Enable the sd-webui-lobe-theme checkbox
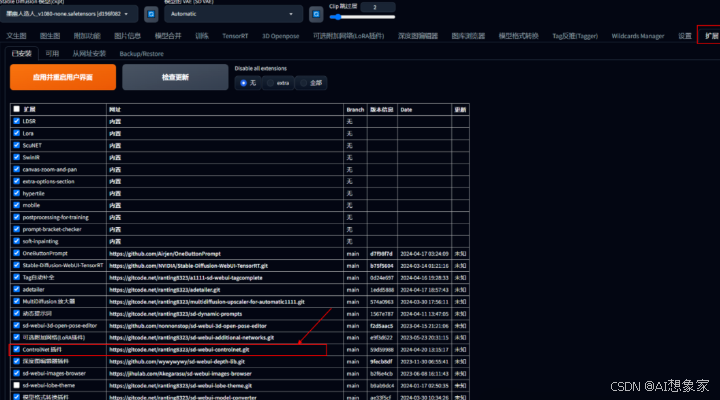Viewport: 720px width, 400px height. (x=17, y=385)
